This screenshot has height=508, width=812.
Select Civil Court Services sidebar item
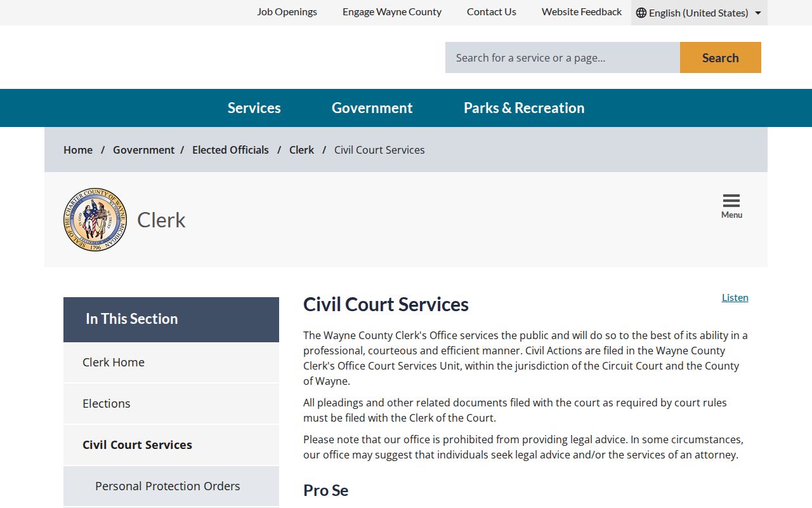(171, 445)
